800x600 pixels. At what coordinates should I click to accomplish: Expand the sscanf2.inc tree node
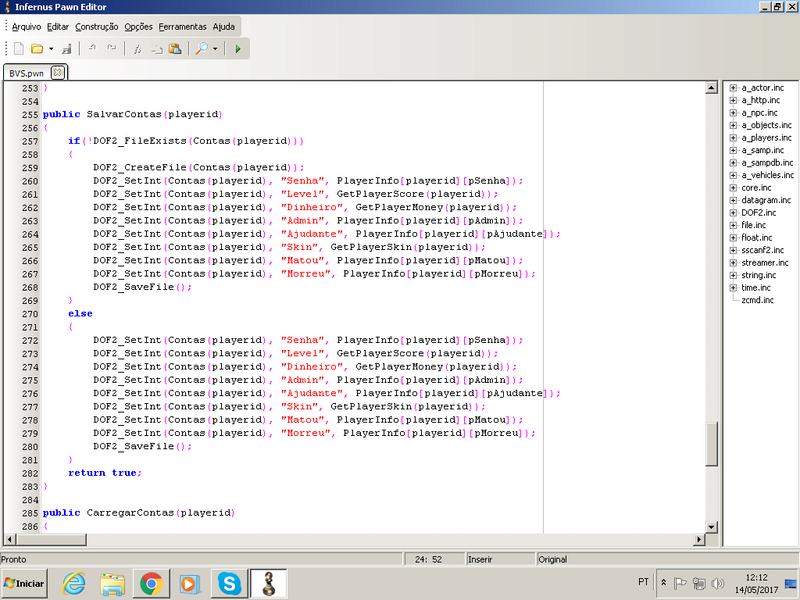click(x=733, y=250)
